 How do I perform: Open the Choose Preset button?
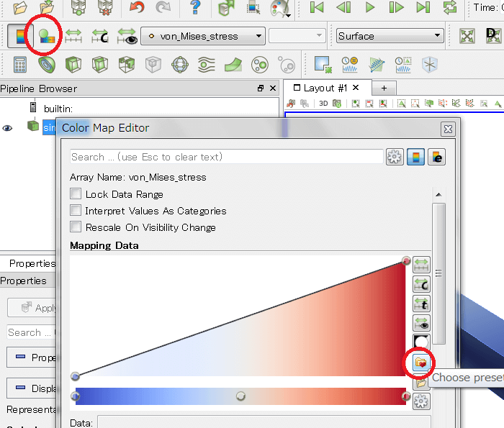tap(420, 364)
